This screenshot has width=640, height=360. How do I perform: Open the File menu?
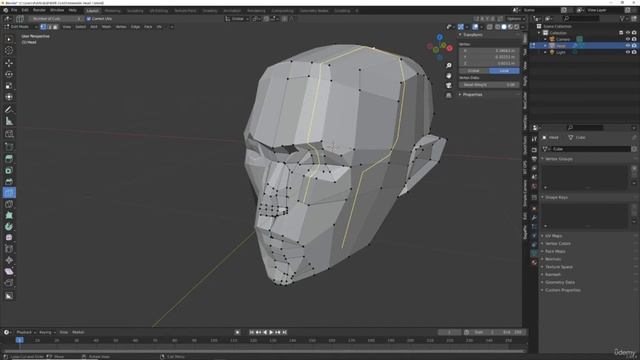click(x=14, y=10)
